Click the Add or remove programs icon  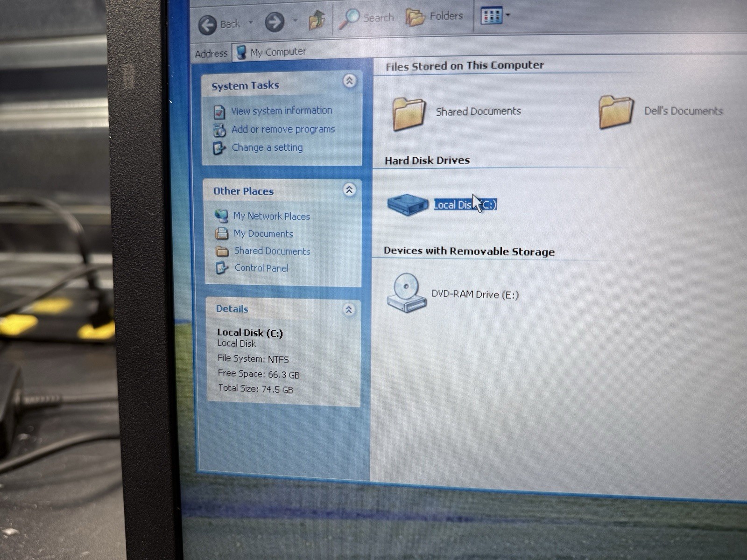click(x=219, y=130)
